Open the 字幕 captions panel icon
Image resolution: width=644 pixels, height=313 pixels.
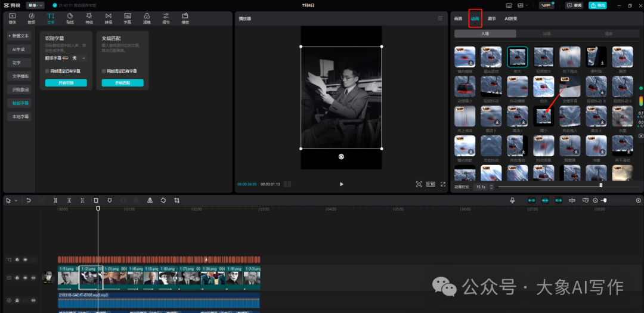128,18
